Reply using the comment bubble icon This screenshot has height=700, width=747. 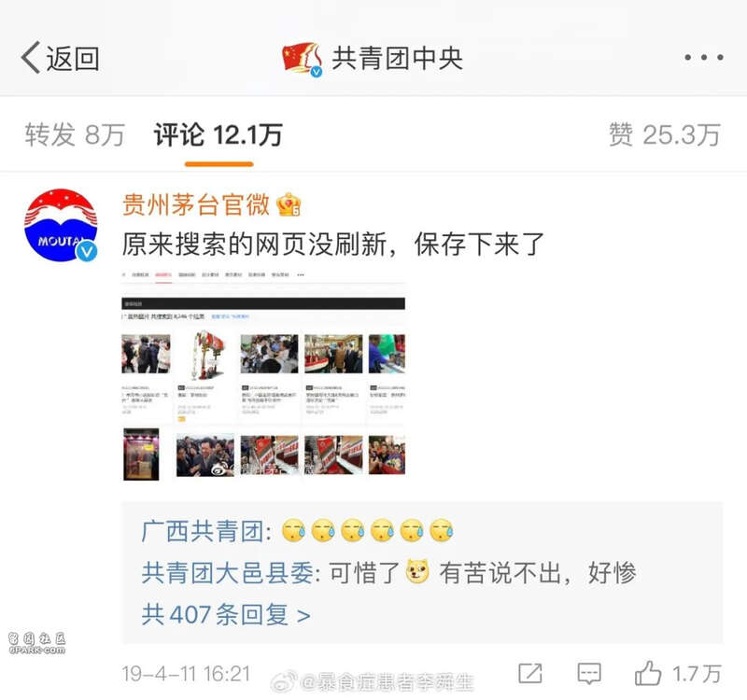[589, 674]
